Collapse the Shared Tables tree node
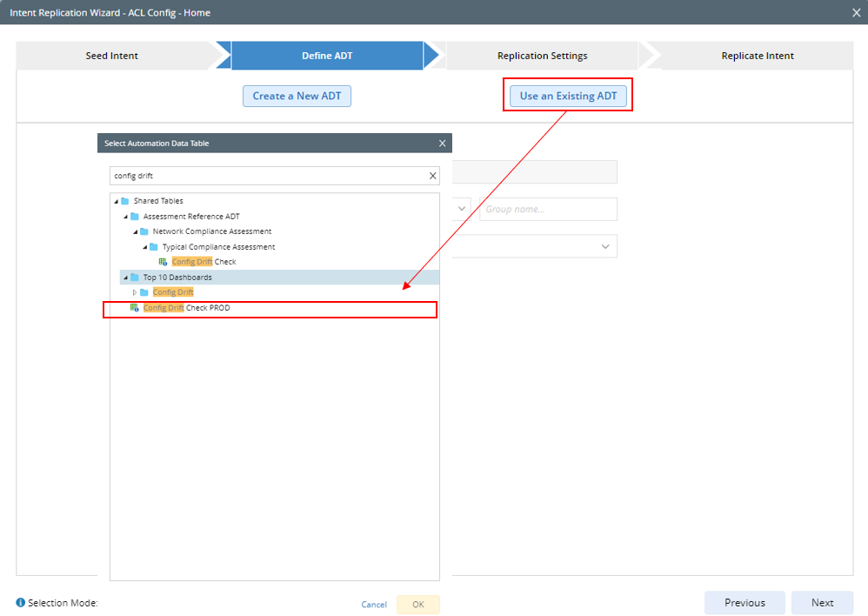 117,201
